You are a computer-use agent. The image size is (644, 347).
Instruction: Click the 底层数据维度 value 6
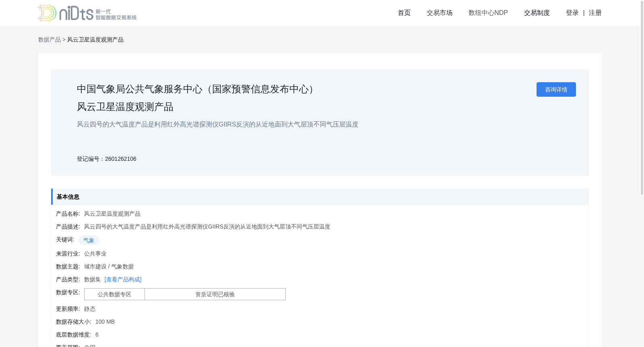(97, 335)
